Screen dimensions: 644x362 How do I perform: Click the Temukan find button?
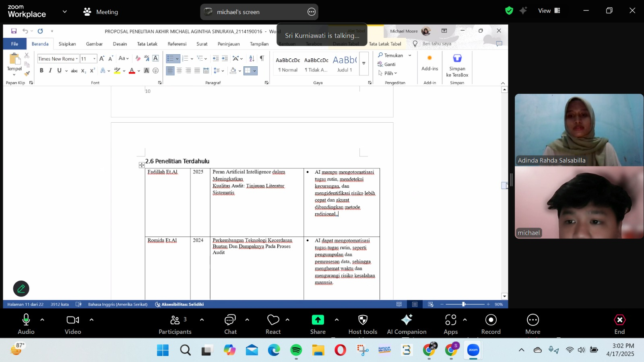pyautogui.click(x=390, y=56)
